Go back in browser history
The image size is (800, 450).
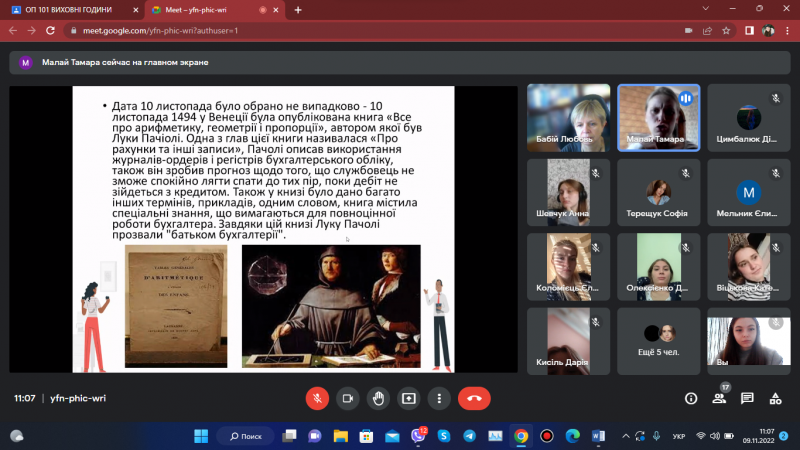coord(13,31)
